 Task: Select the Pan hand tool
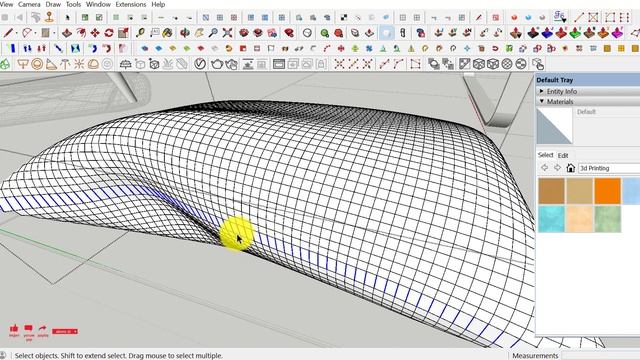tap(199, 33)
